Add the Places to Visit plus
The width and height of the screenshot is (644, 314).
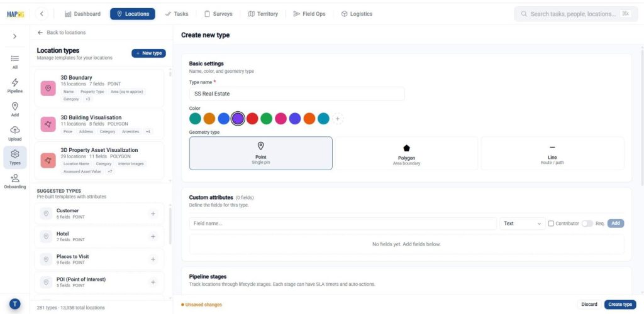click(153, 259)
